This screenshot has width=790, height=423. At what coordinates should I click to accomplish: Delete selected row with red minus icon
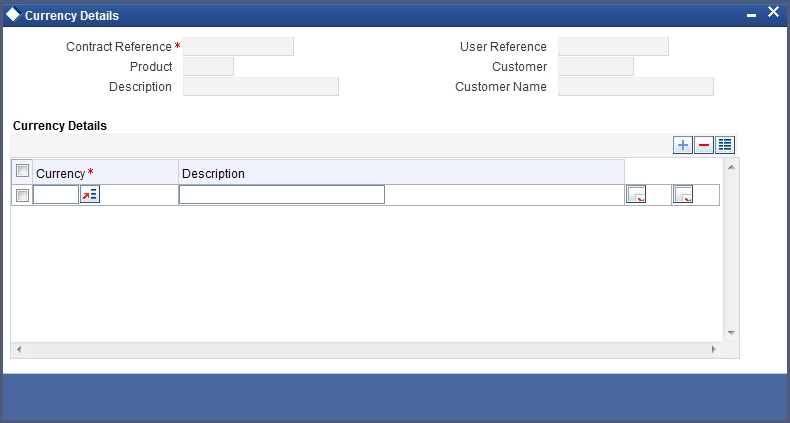(704, 145)
